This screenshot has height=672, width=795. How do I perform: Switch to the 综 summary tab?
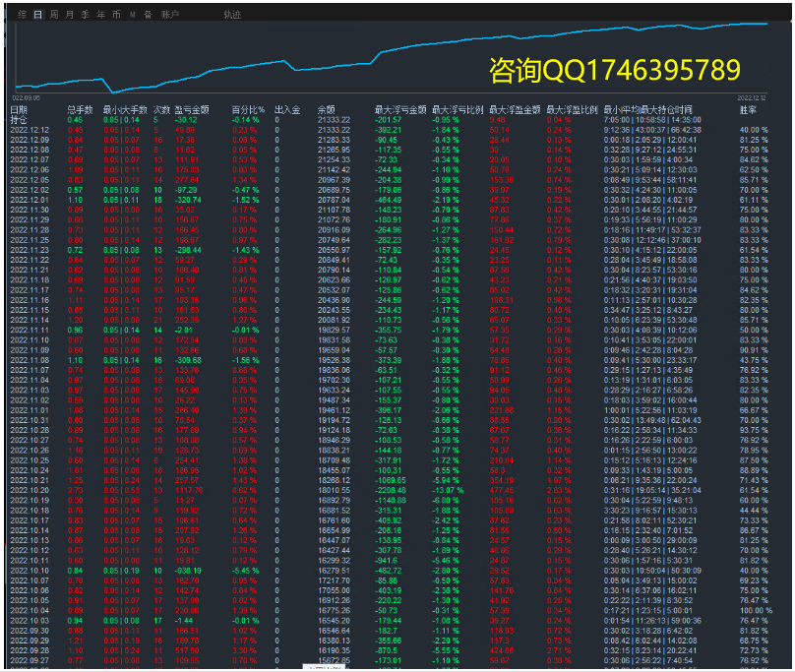(x=20, y=15)
